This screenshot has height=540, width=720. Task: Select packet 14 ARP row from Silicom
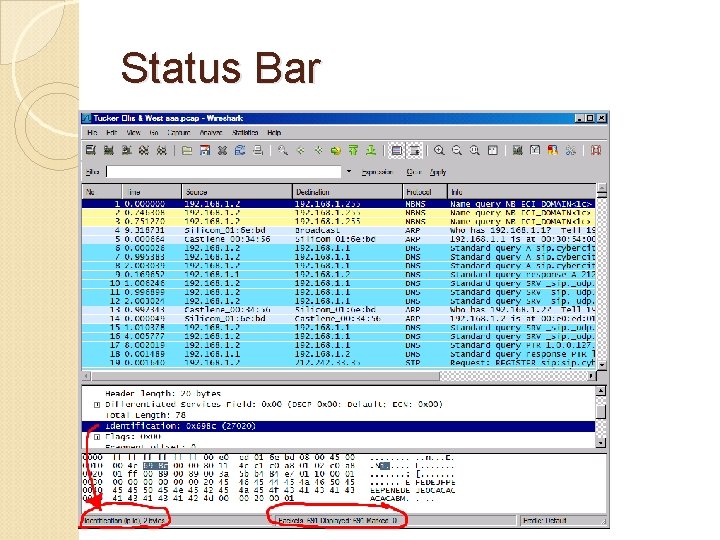[338, 319]
